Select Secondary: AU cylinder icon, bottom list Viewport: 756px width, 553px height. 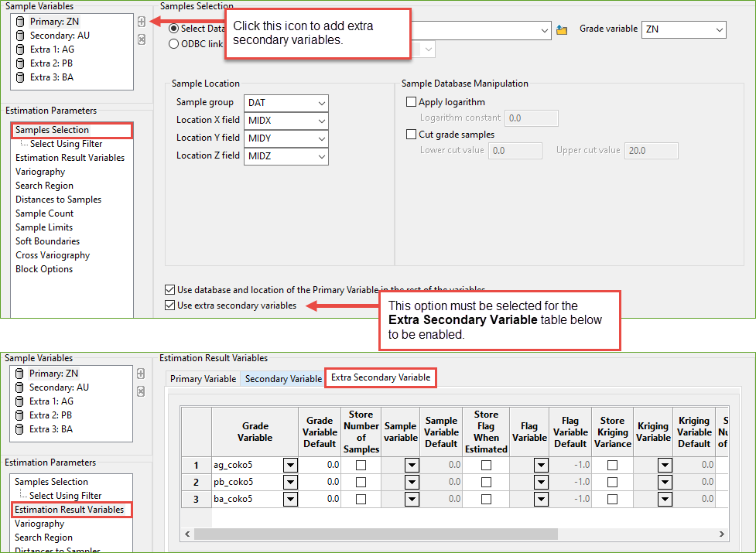click(x=20, y=387)
